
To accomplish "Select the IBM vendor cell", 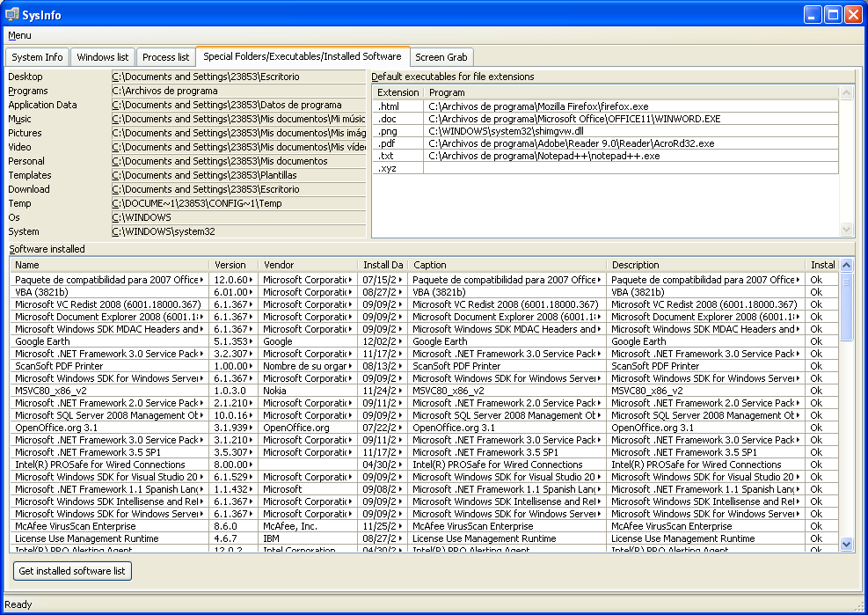I will 308,538.
